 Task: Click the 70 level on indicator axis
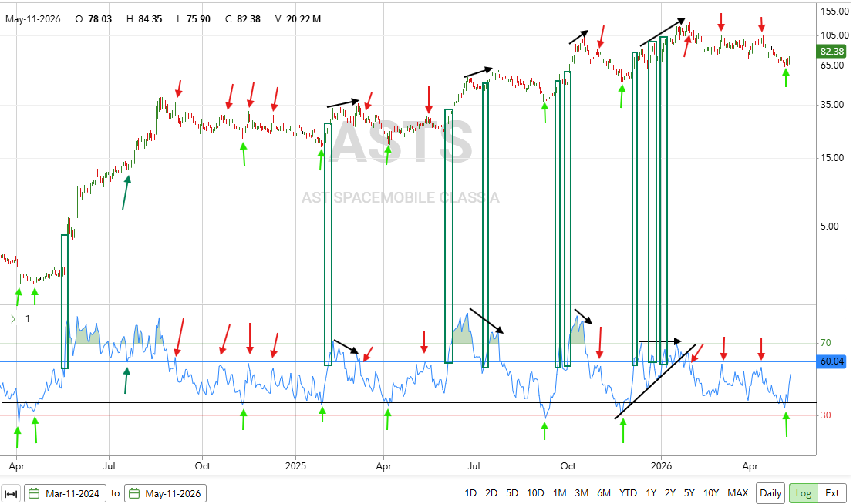tap(826, 343)
